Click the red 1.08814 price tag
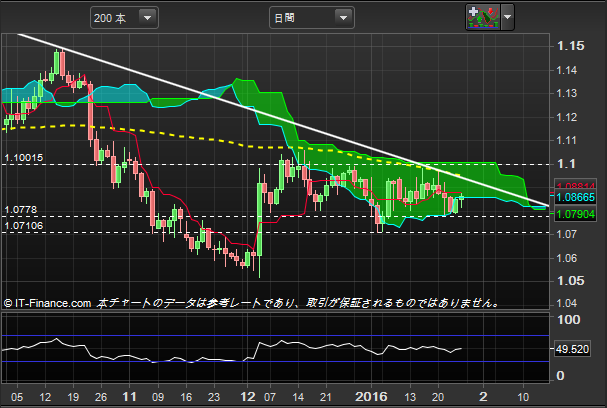607x408 pixels. tap(575, 185)
